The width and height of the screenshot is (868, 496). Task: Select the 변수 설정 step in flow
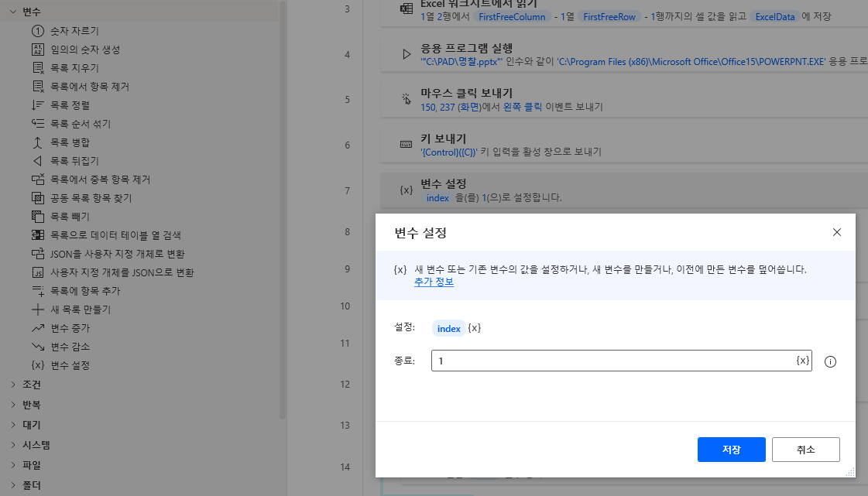pos(624,190)
